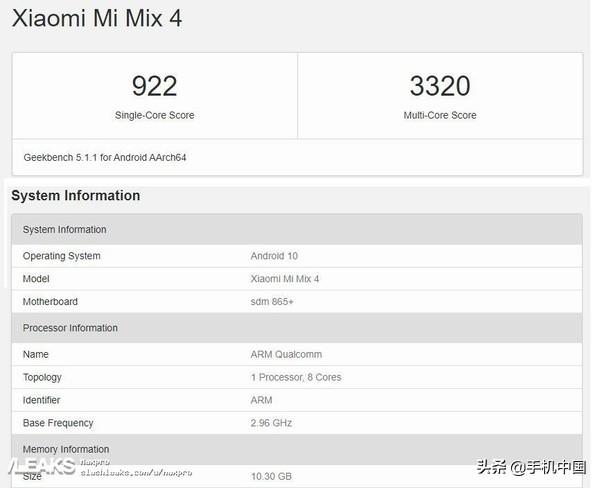Select the Android 10 value
This screenshot has height=488, width=600.
[x=274, y=256]
